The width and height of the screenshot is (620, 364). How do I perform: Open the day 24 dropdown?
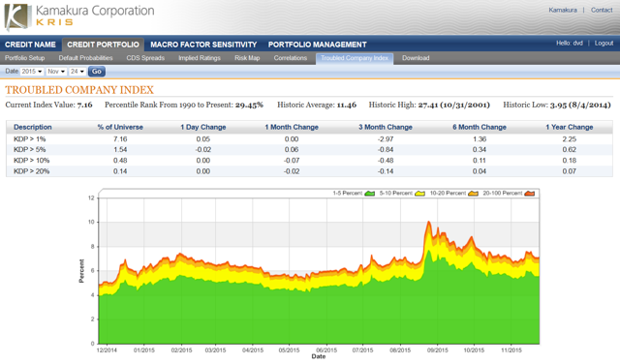pyautogui.click(x=77, y=72)
